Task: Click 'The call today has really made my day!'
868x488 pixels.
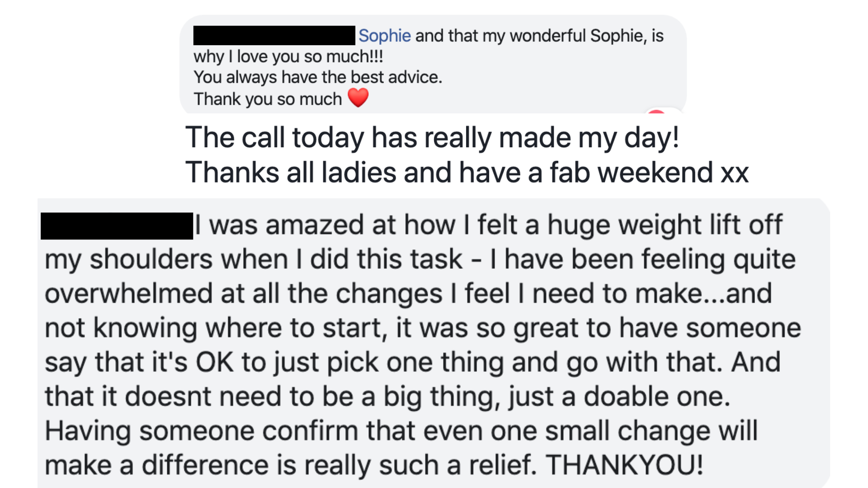Action: [432, 137]
